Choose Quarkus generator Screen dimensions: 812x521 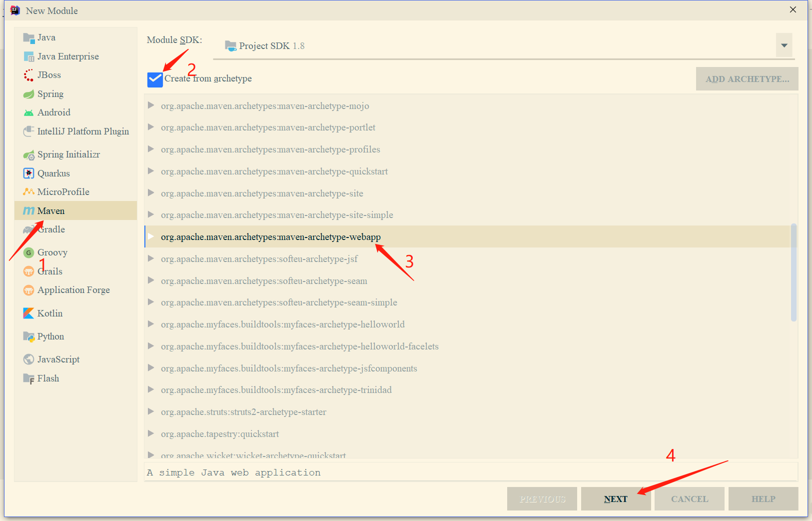(76, 173)
